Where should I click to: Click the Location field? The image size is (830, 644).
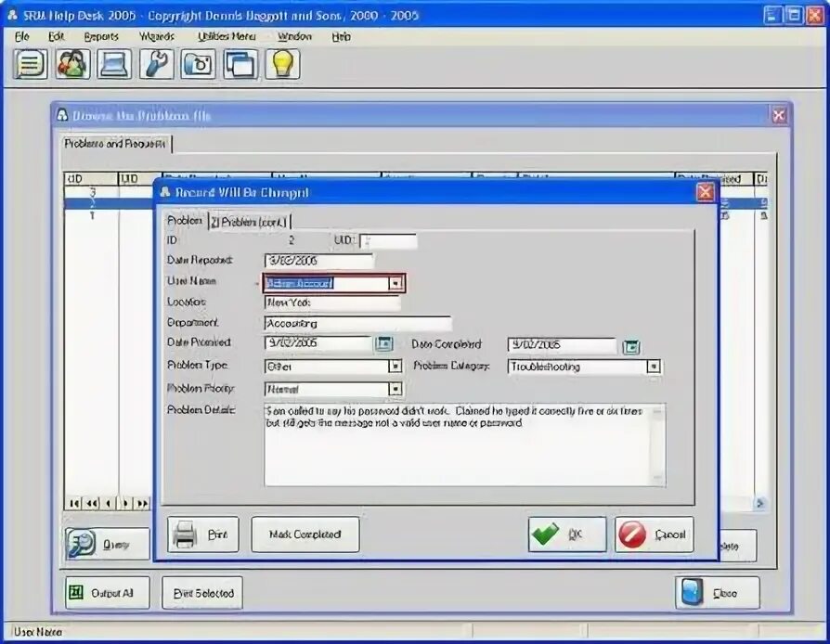[331, 303]
